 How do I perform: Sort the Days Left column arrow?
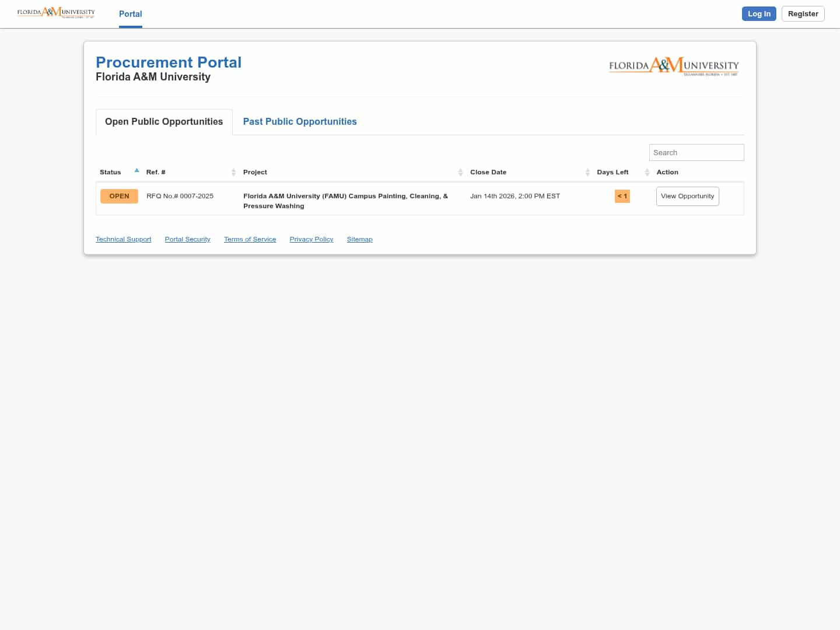coord(647,171)
